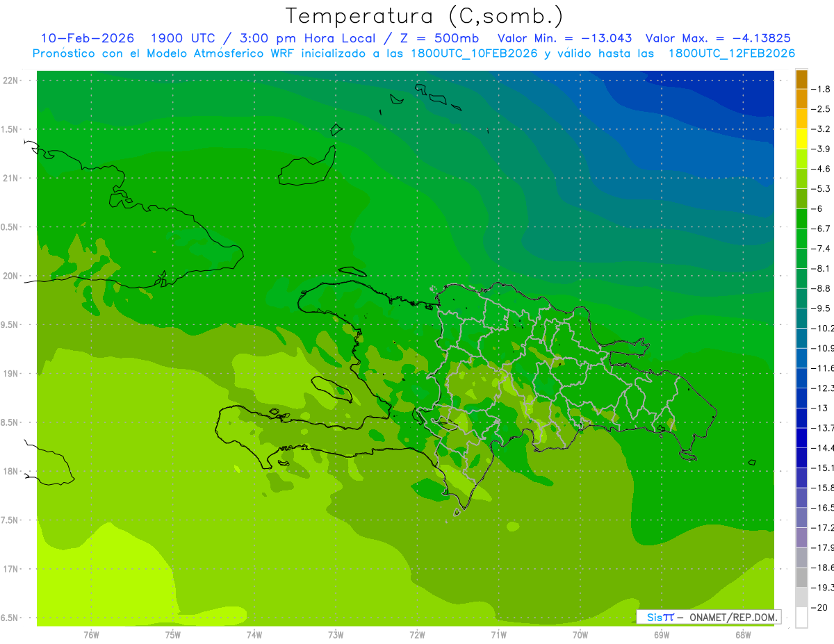Click the 'Temperatura (C,somb.)' chart title
This screenshot has width=834, height=644.
425,15
